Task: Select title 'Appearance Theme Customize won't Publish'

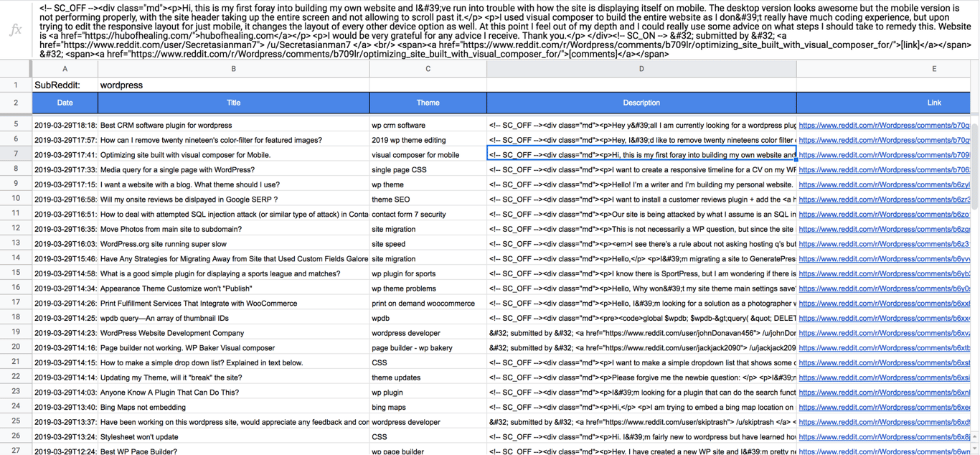Action: [233, 288]
